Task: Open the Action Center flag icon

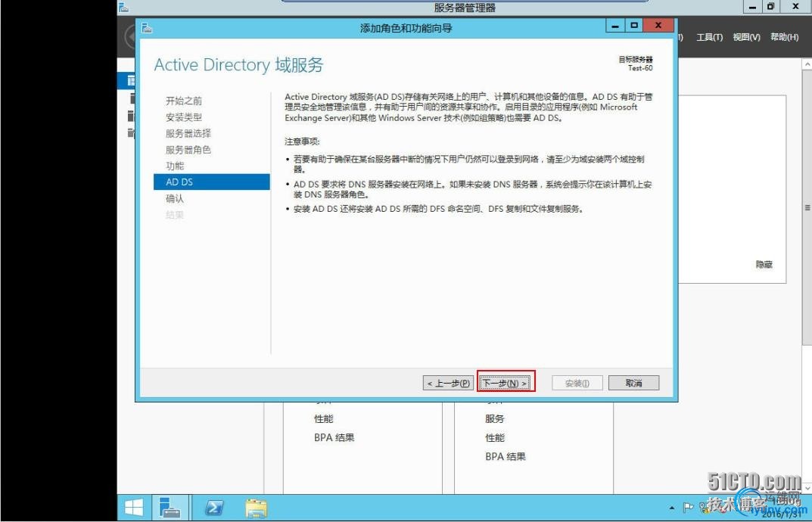Action: [688, 508]
